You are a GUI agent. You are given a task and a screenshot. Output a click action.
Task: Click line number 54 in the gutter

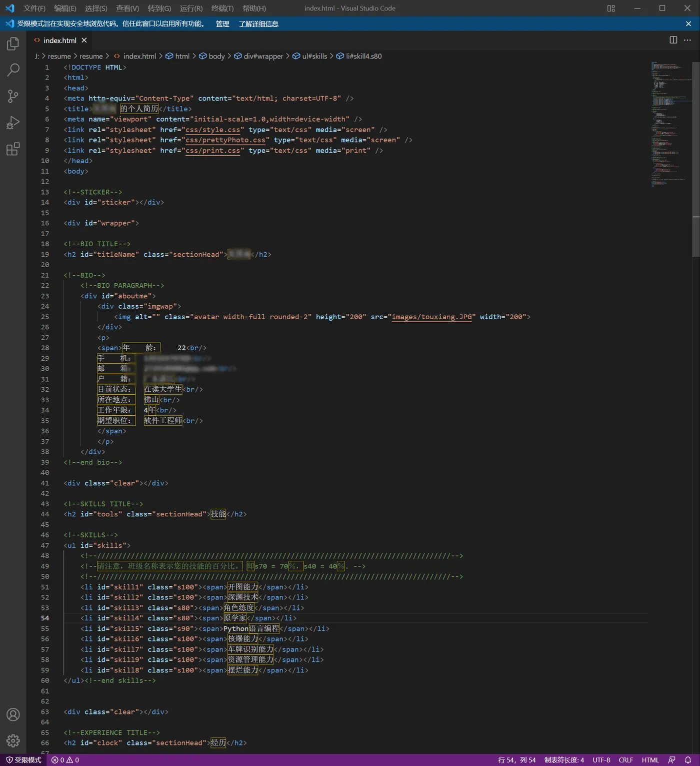point(45,618)
